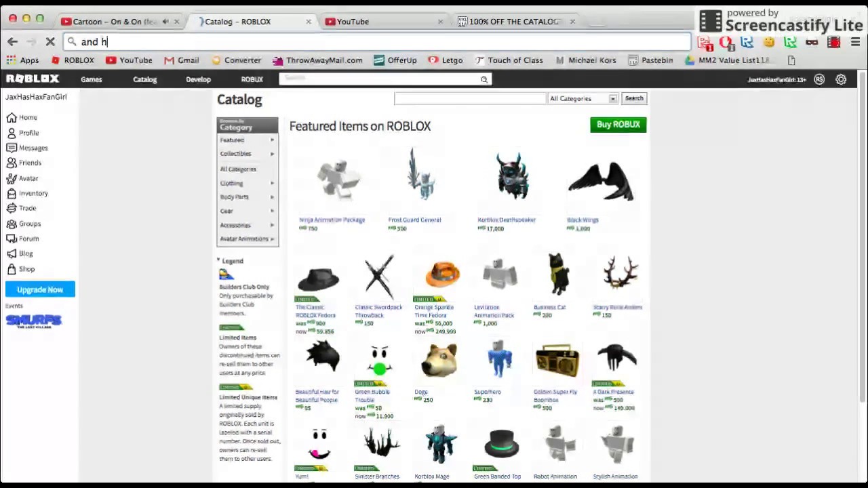The image size is (868, 488).
Task: Open the OfferUp bookmark
Action: click(x=395, y=60)
